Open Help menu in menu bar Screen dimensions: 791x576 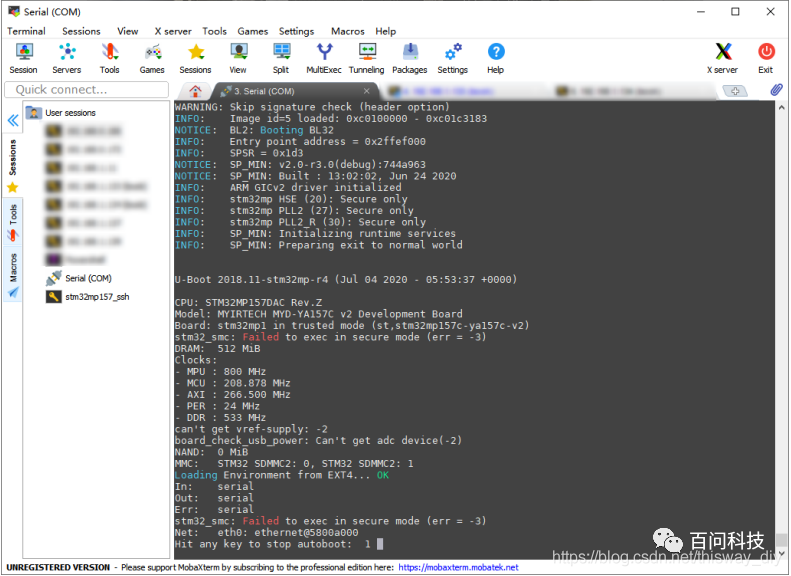pyautogui.click(x=385, y=31)
